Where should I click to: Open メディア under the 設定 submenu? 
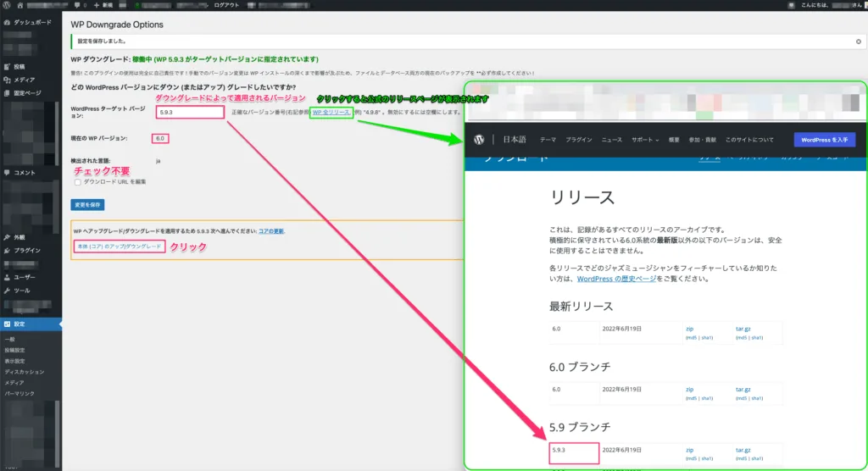(x=14, y=382)
